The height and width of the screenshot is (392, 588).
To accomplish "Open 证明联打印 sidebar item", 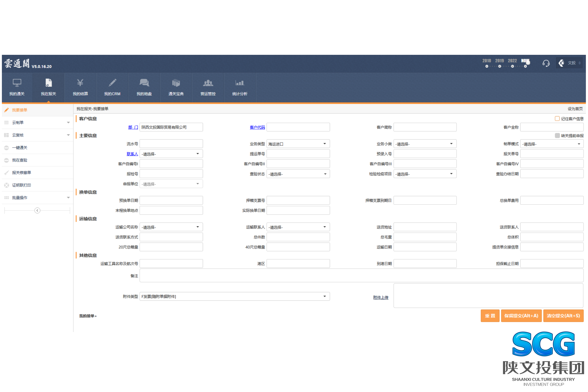I will coord(21,185).
